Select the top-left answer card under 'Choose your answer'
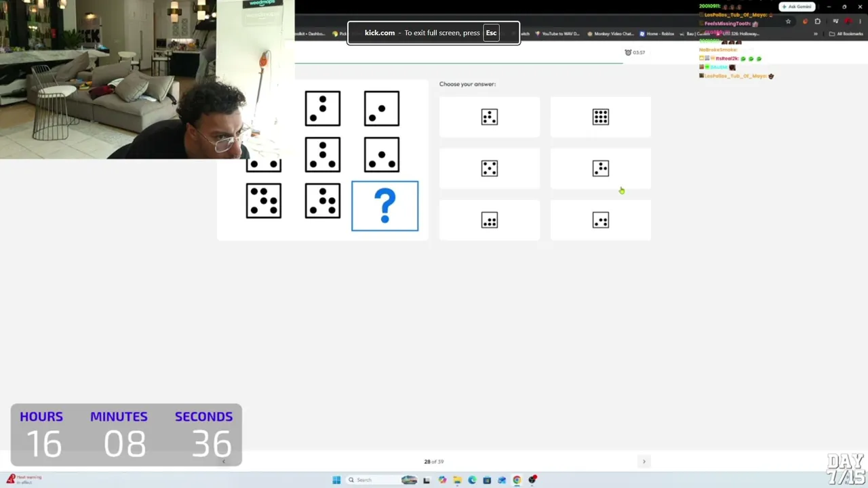Image resolution: width=868 pixels, height=488 pixels. 490,117
